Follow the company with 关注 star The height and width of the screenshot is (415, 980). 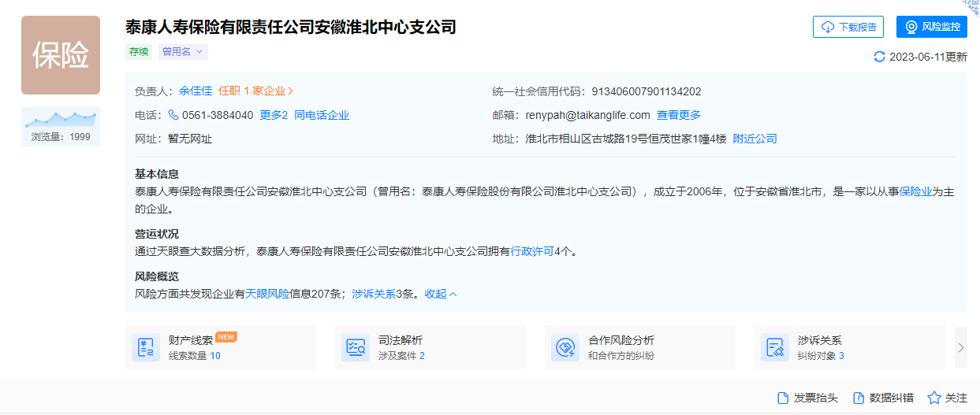point(947,398)
